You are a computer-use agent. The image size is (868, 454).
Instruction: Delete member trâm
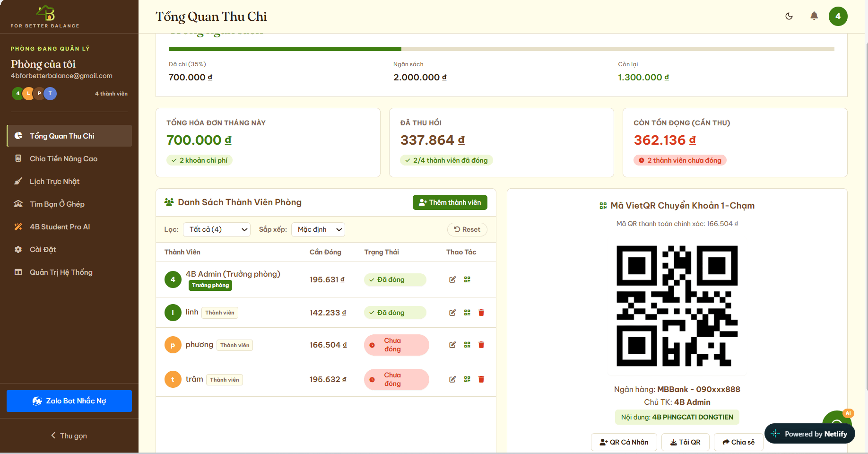coord(481,379)
